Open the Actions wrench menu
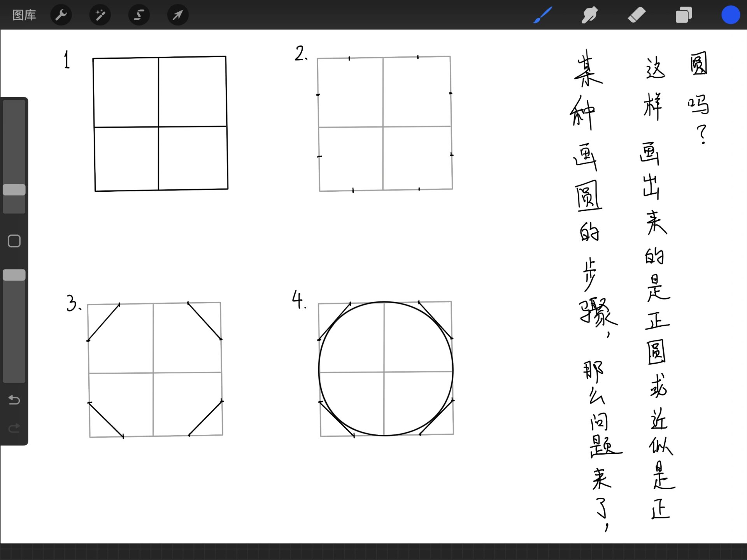 pyautogui.click(x=61, y=15)
